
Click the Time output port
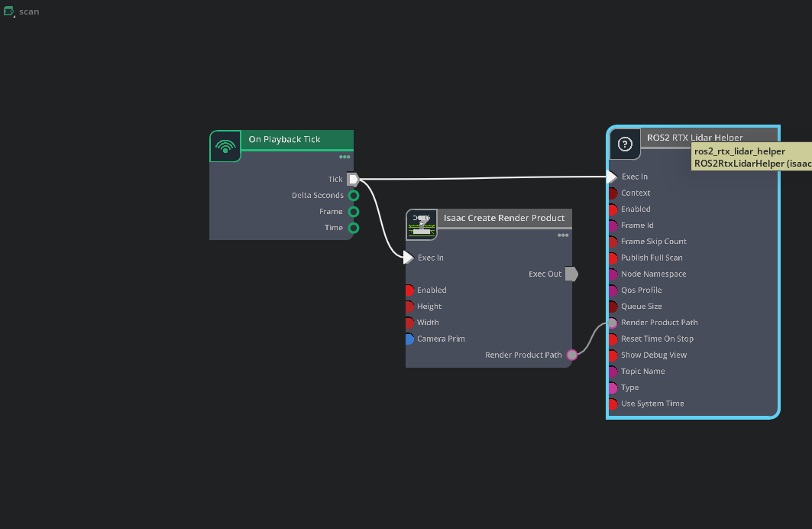[354, 228]
